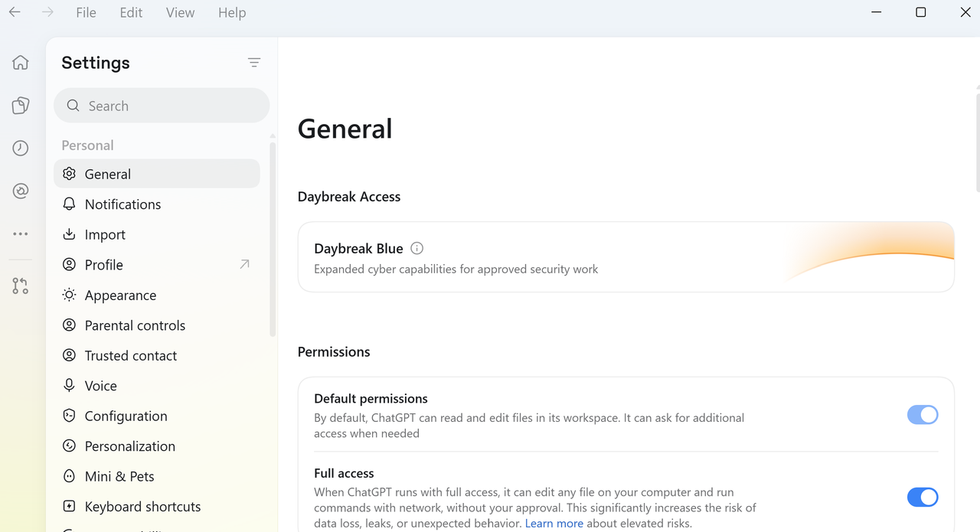Open Mini & Pets settings
Screen dimensions: 980x532
157,476
